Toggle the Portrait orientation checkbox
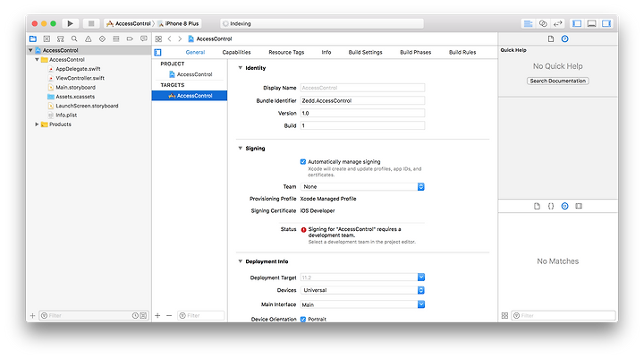The height and width of the screenshot is (359, 644). coord(303,319)
